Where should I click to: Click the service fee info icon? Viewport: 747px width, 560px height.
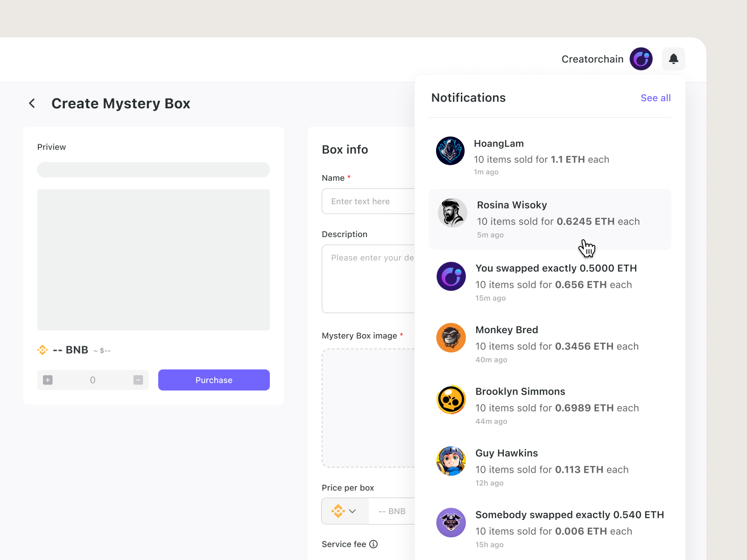pos(373,544)
